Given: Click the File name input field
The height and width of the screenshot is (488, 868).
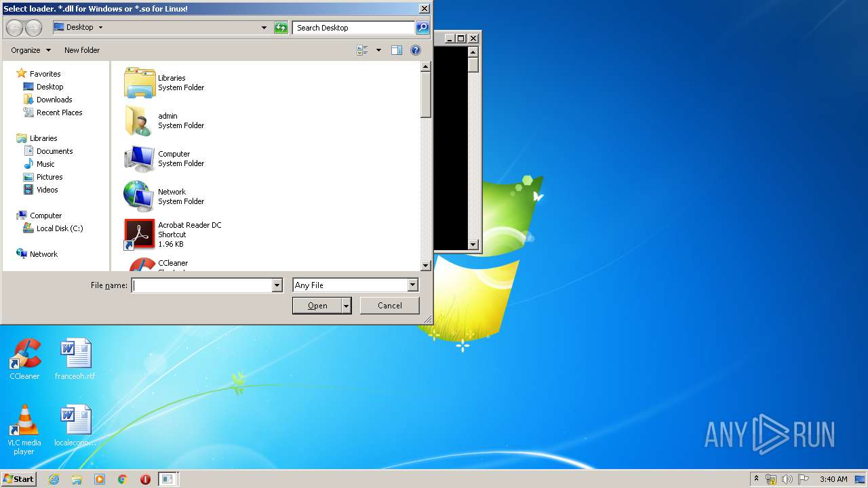Looking at the screenshot, I should (201, 285).
